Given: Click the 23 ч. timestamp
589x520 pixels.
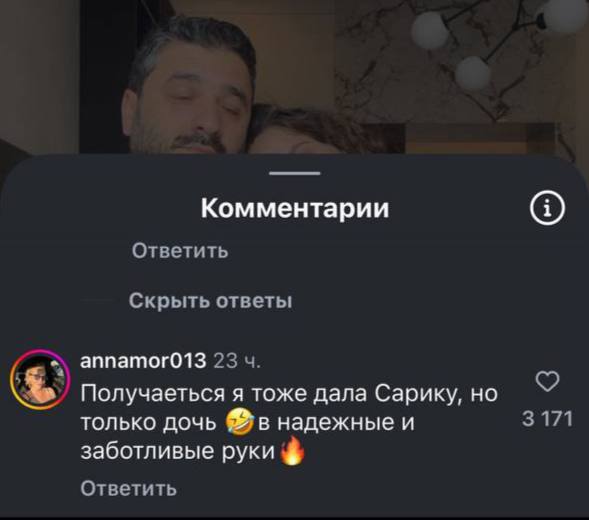Looking at the screenshot, I should tap(237, 362).
